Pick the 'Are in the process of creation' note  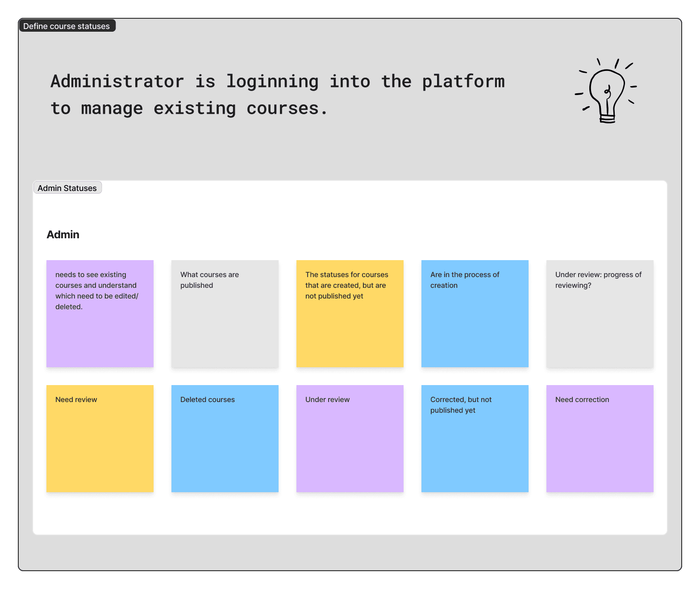point(475,314)
